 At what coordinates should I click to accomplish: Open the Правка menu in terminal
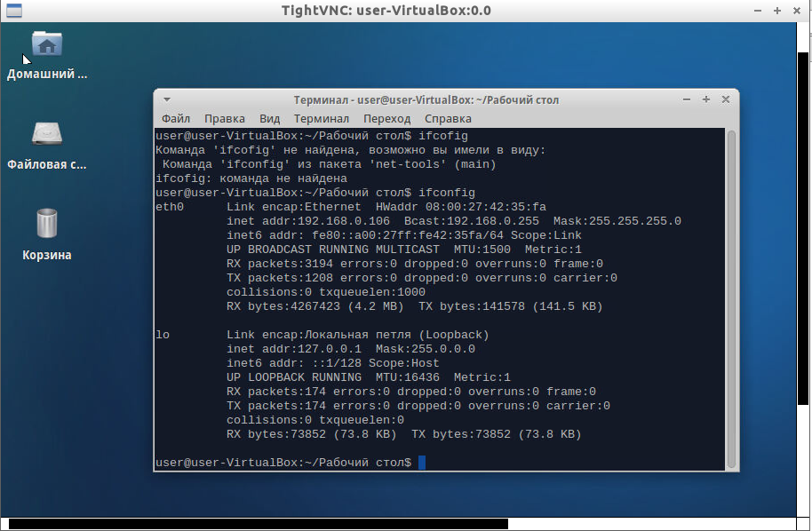[x=225, y=119]
